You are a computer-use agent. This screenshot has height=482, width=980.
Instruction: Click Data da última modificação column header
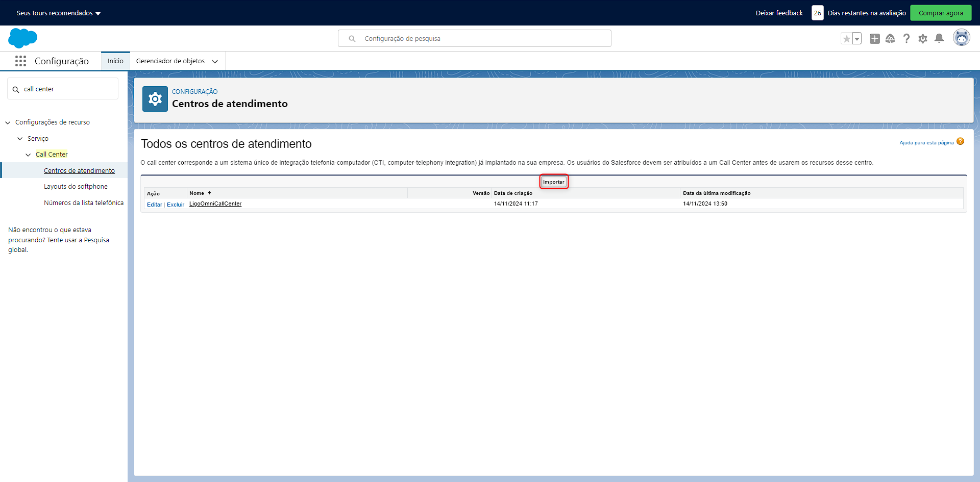point(717,193)
